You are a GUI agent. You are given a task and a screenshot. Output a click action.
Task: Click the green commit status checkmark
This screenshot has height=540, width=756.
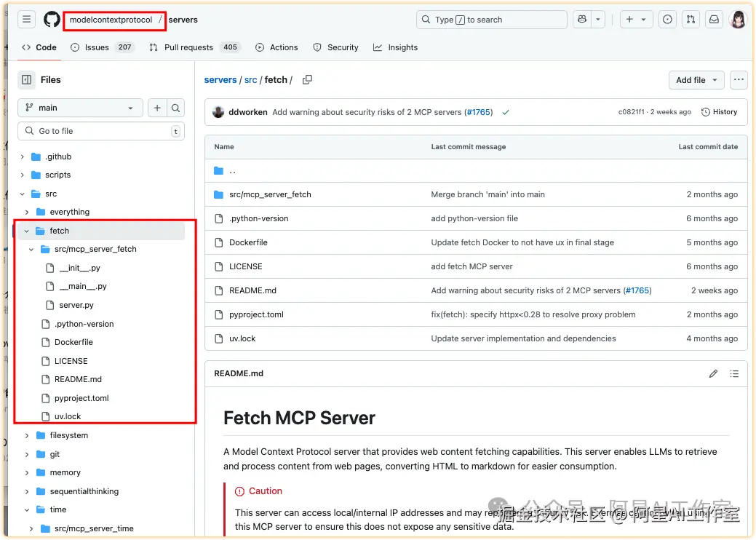point(505,112)
